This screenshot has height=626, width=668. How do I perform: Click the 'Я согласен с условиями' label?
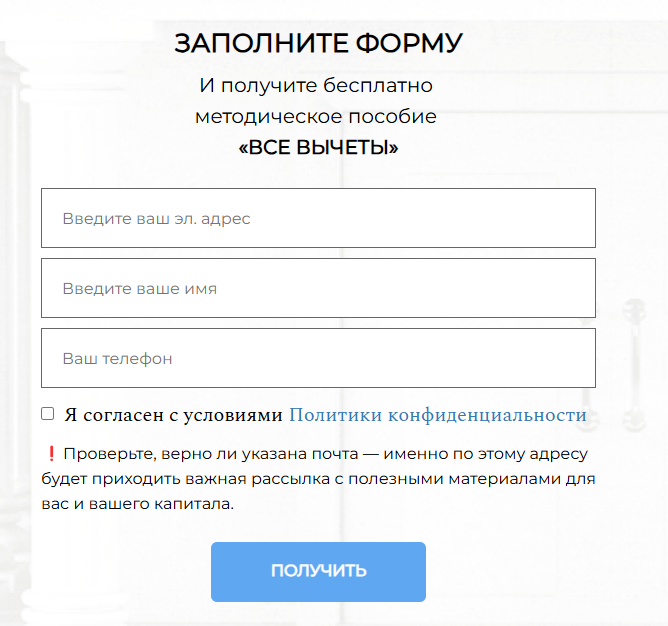(173, 415)
